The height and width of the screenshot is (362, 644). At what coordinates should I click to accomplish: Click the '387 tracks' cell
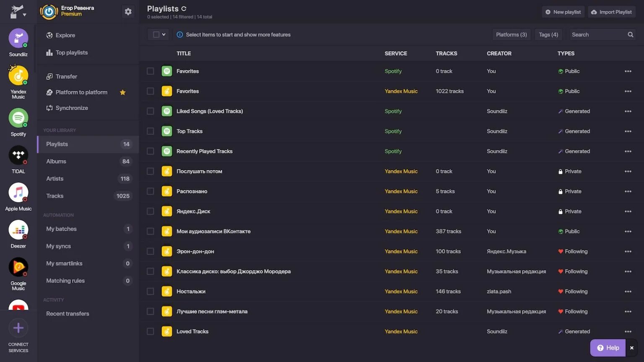pos(448,231)
